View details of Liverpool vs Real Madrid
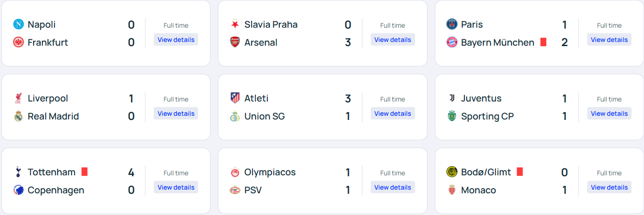Viewport: 644px width, 215px height. coord(176,113)
